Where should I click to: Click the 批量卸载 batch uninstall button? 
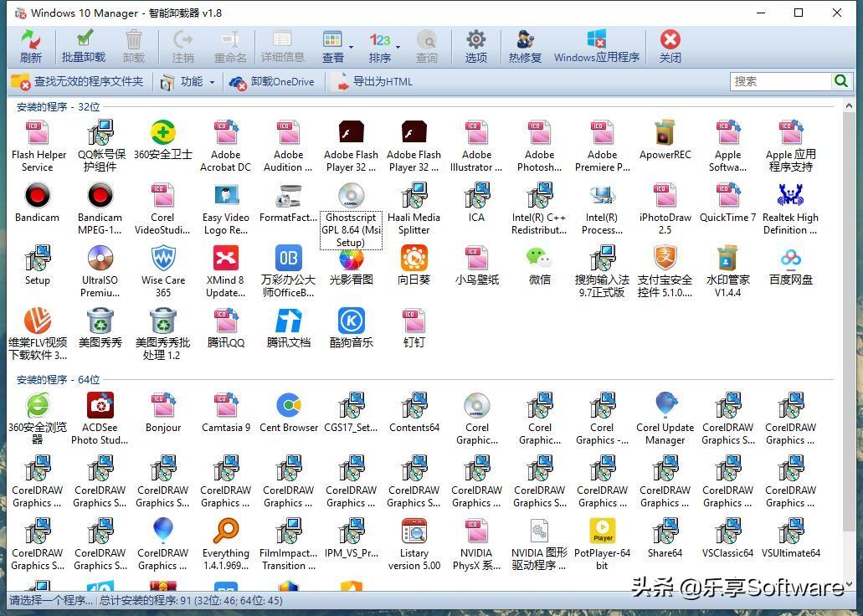pyautogui.click(x=84, y=46)
